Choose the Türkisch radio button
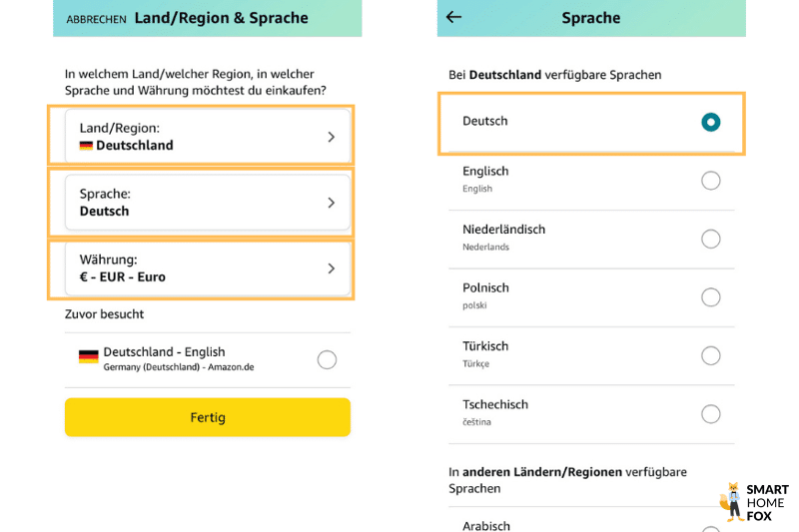The image size is (799, 532). click(710, 355)
